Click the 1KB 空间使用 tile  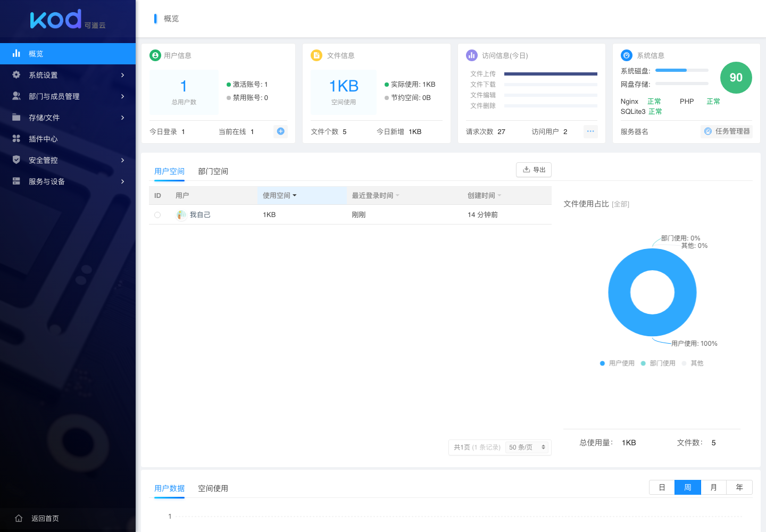[x=344, y=92]
